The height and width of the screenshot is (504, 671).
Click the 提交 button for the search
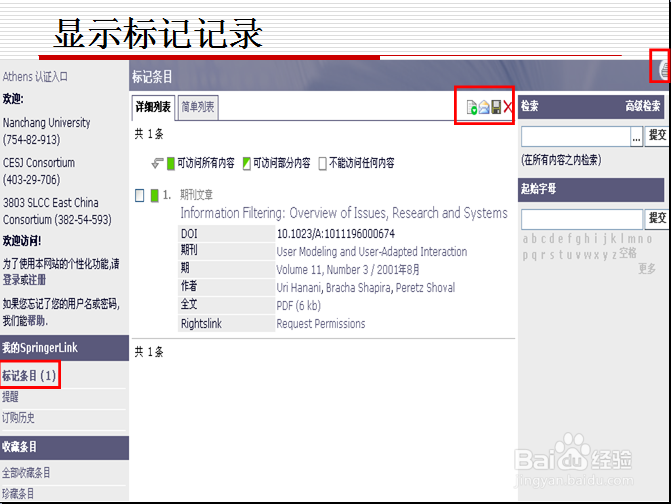click(x=657, y=136)
